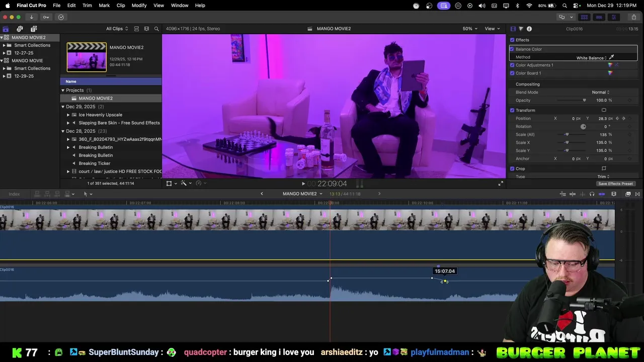Click the Index button

[14, 194]
